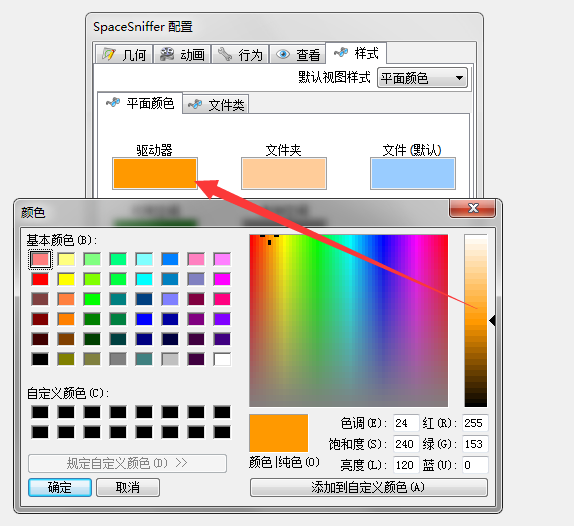Select the dark red maroon basic swatch

pos(40,319)
